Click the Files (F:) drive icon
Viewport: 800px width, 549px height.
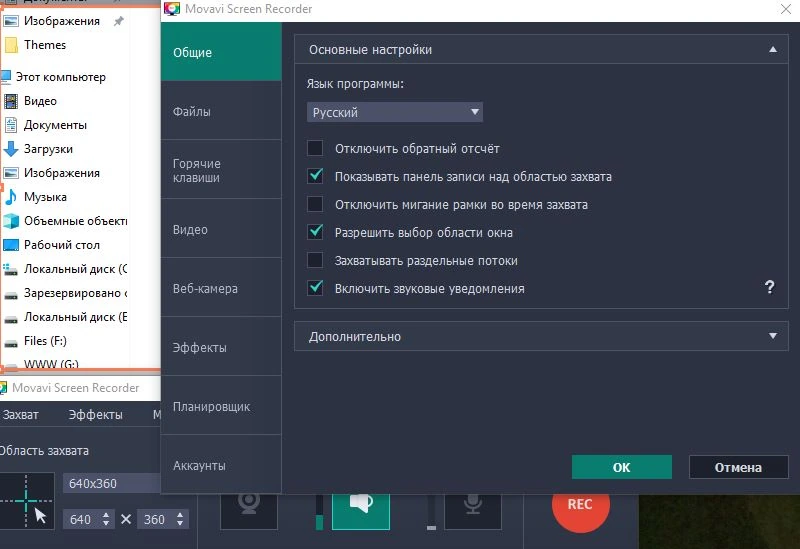point(11,343)
